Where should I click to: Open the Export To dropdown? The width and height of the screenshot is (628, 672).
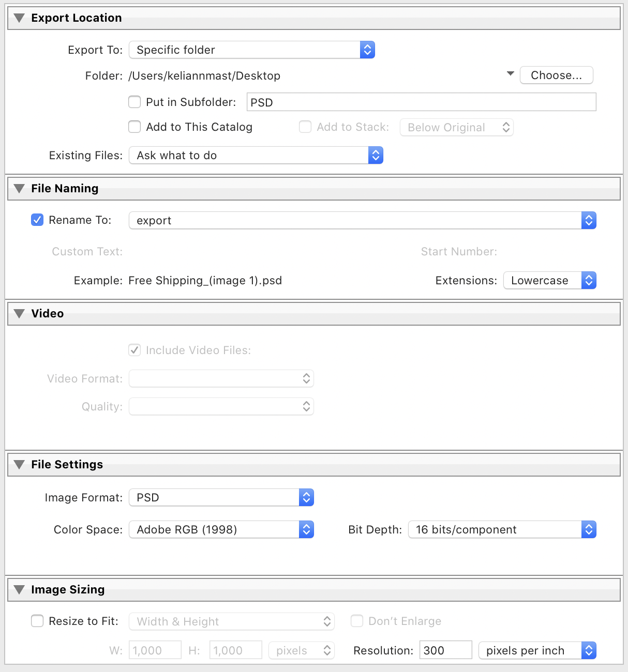tap(251, 50)
